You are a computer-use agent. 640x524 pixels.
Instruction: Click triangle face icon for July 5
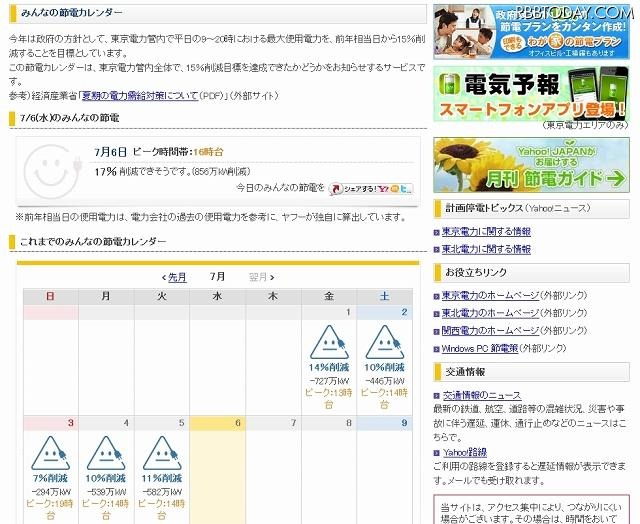pyautogui.click(x=162, y=453)
